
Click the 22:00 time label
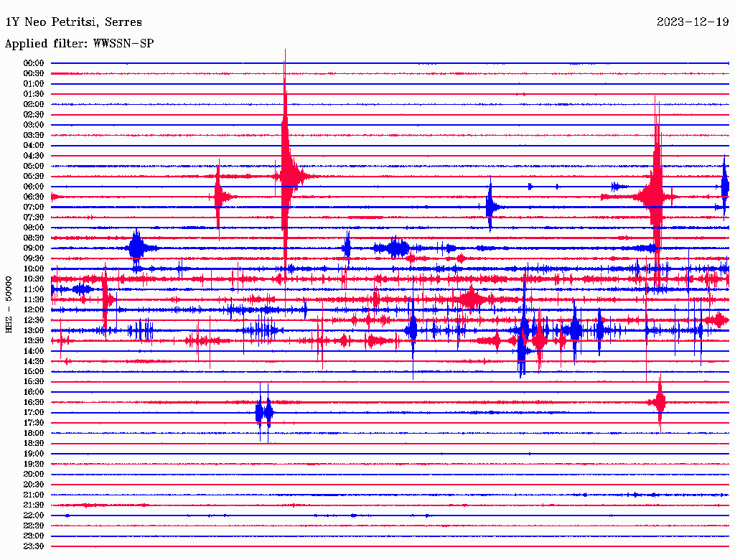pos(34,516)
